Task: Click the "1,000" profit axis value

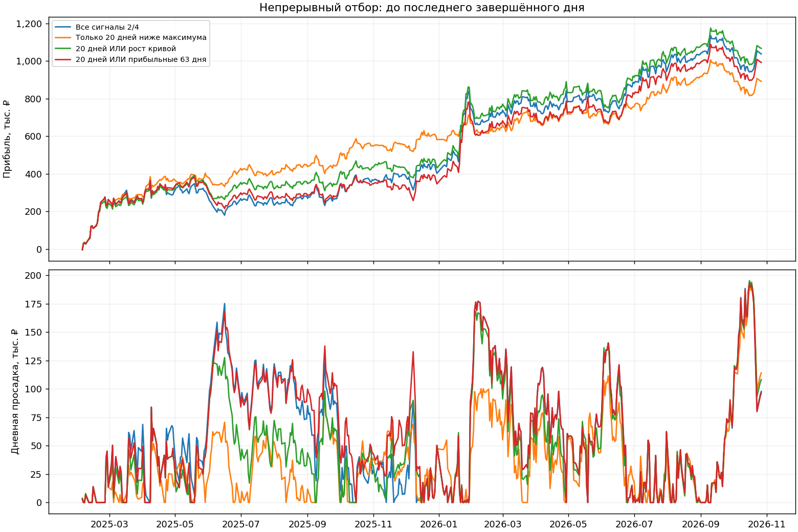Action: click(29, 61)
